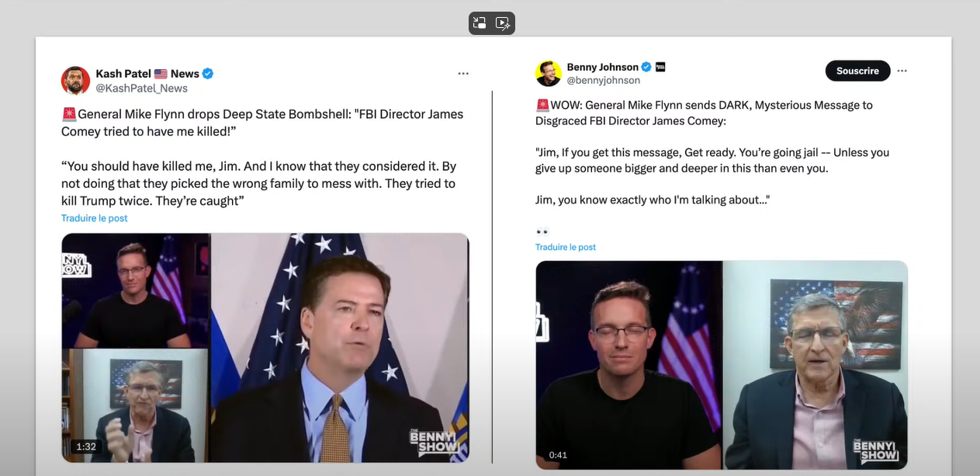Open Benny Johnson's yellow profile avatar

[x=549, y=73]
